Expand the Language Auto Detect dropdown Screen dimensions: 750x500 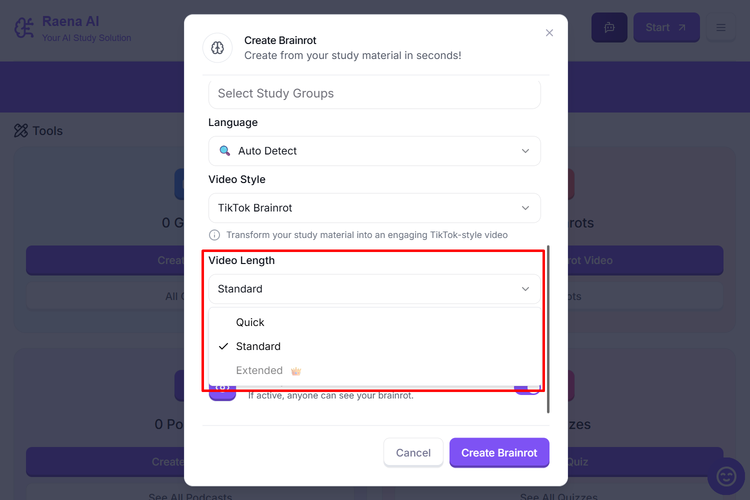pos(374,151)
